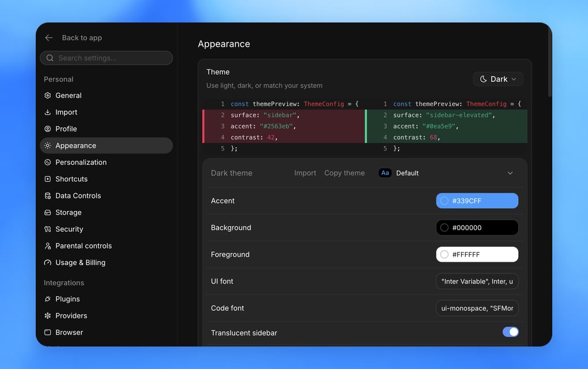The image size is (588, 369).
Task: Click the Search settings input field
Action: (106, 58)
